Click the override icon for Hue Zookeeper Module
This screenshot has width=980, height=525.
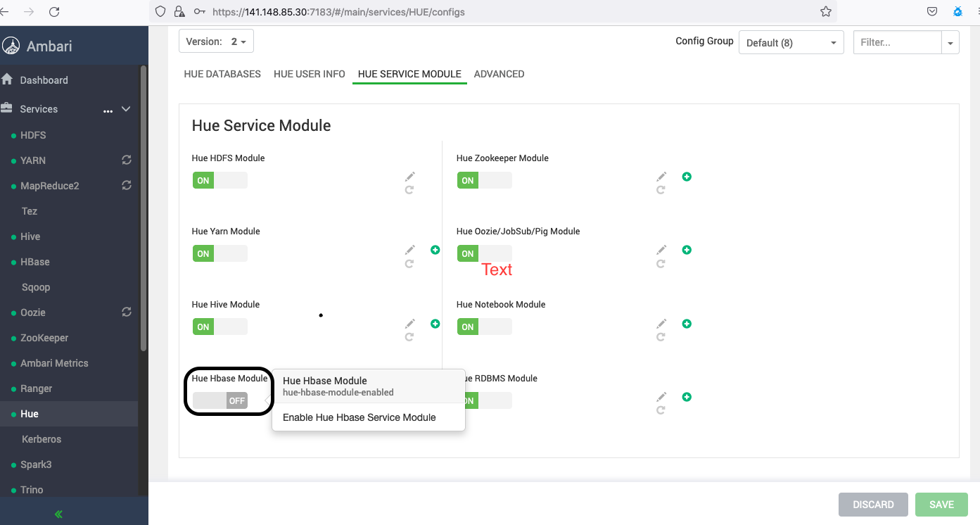pos(687,176)
